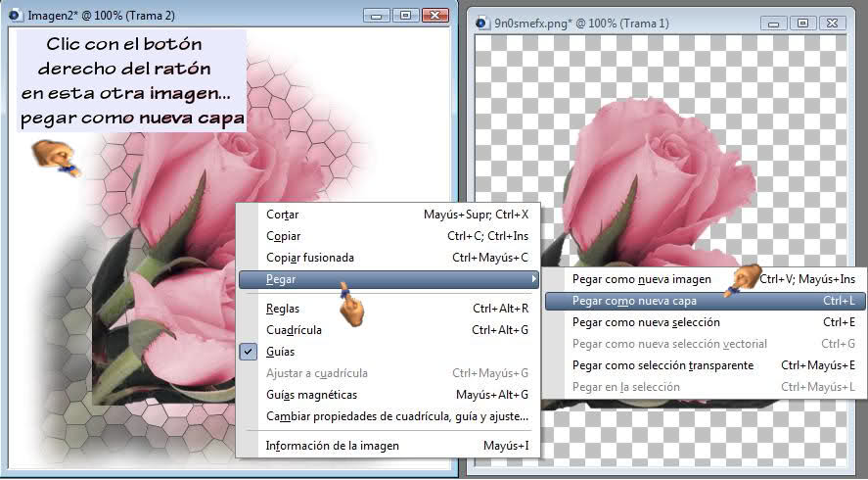Click the Imagen2 window app icon

click(18, 16)
